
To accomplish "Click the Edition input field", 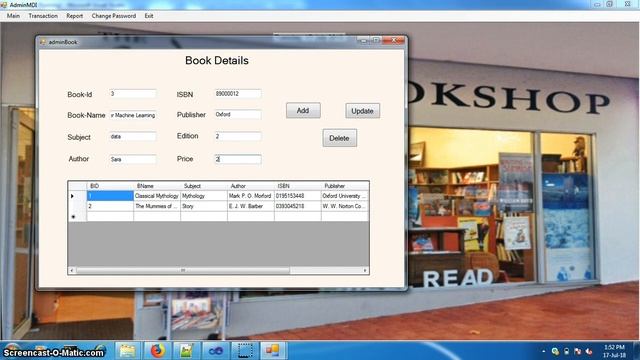I will [238, 136].
